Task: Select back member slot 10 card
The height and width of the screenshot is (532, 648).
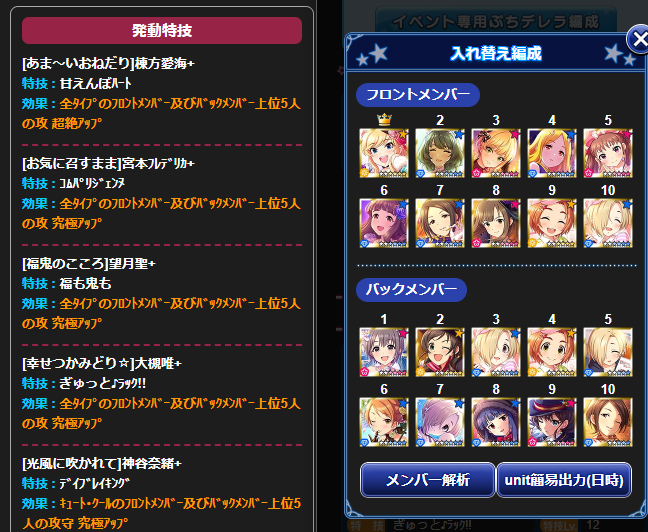Action: pyautogui.click(x=608, y=422)
